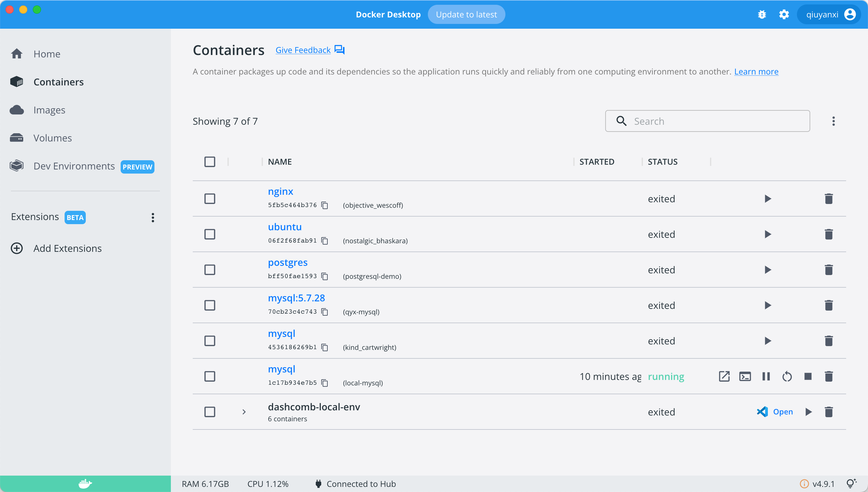868x492 pixels.
Task: Start the nginx container
Action: tap(768, 199)
